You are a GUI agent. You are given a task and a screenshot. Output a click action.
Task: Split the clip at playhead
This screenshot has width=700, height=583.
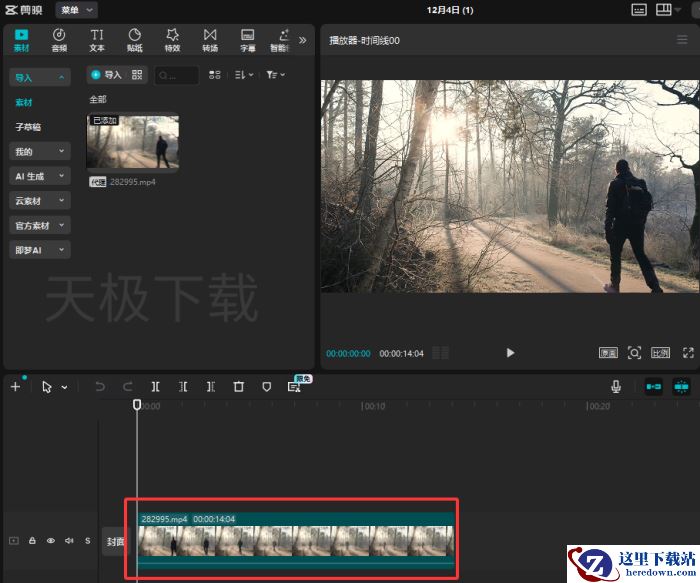pyautogui.click(x=155, y=387)
